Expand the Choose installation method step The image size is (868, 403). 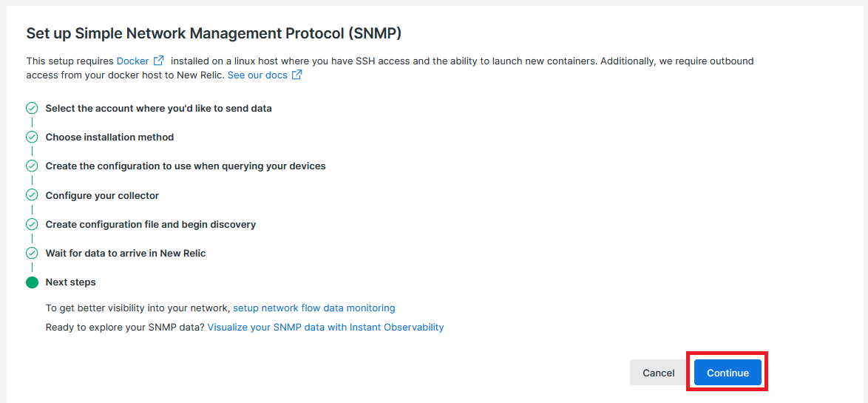[109, 138]
